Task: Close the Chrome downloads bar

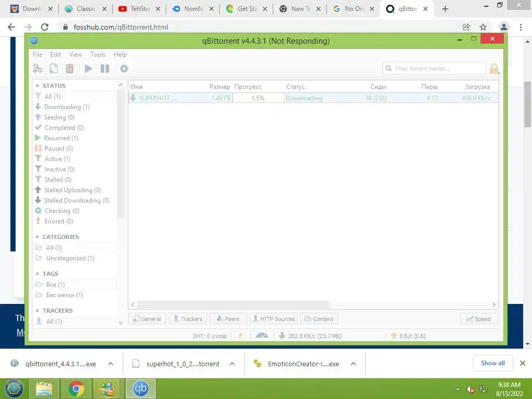Action: click(523, 363)
